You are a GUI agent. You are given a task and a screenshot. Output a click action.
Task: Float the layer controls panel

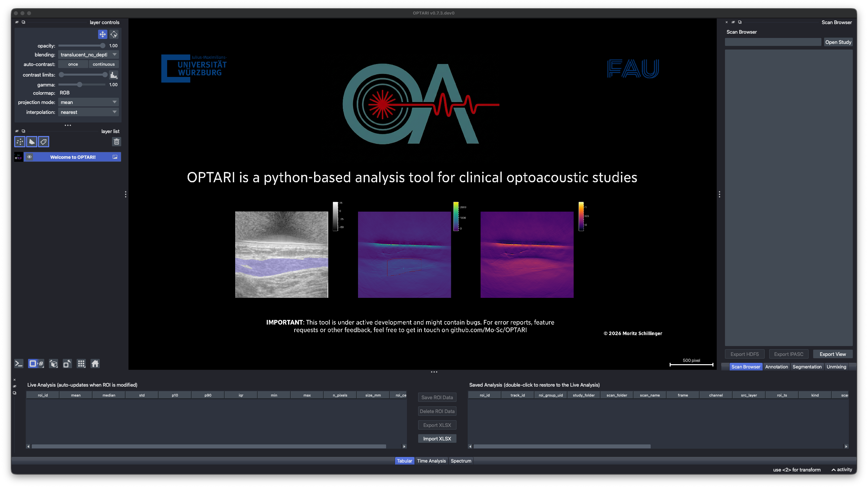click(x=23, y=22)
